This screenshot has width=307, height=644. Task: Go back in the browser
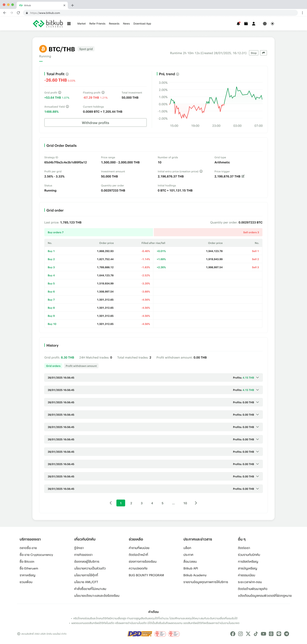pyautogui.click(x=4, y=13)
